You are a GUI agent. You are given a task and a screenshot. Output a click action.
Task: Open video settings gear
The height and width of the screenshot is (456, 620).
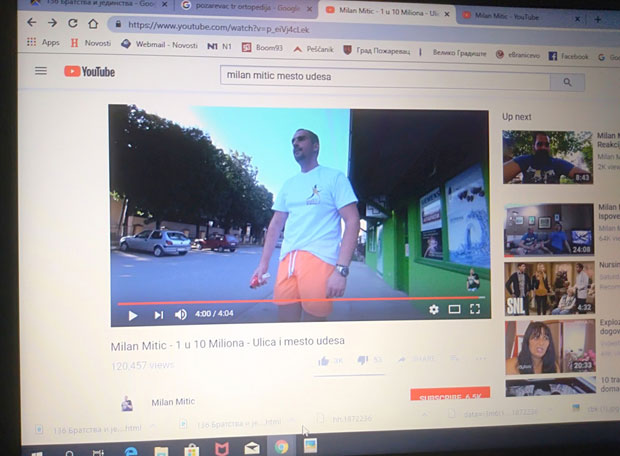(434, 310)
